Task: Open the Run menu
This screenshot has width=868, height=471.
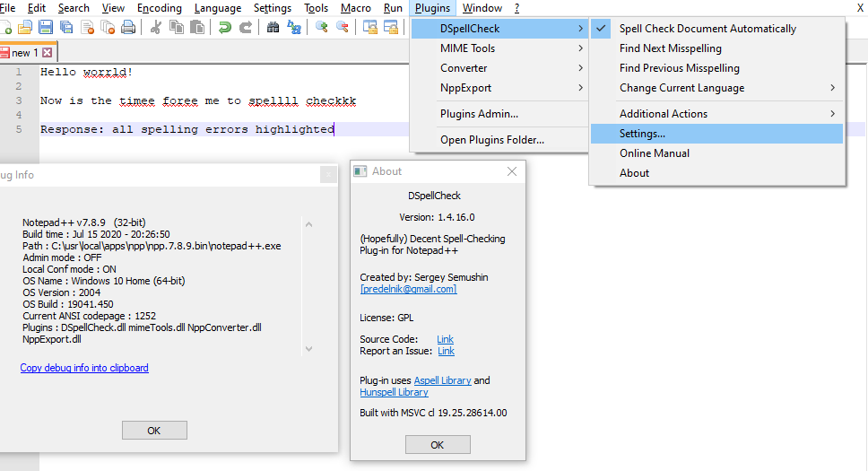Action: click(393, 8)
